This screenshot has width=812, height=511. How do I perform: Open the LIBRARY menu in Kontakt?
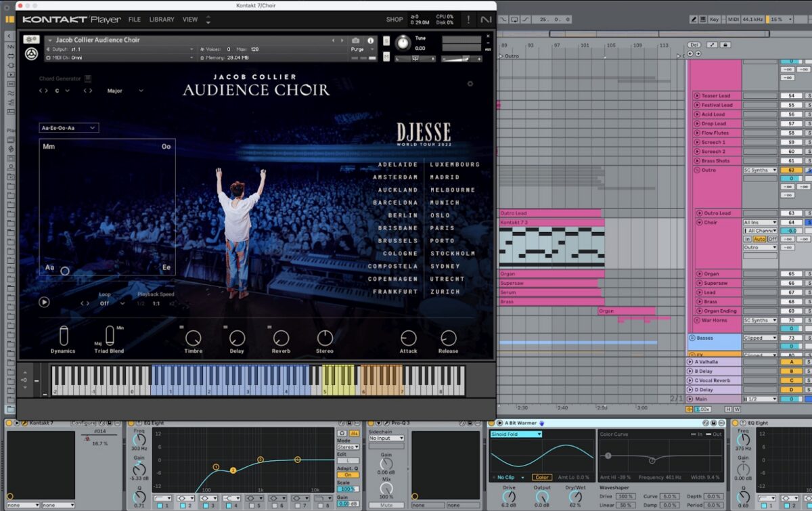click(x=162, y=20)
